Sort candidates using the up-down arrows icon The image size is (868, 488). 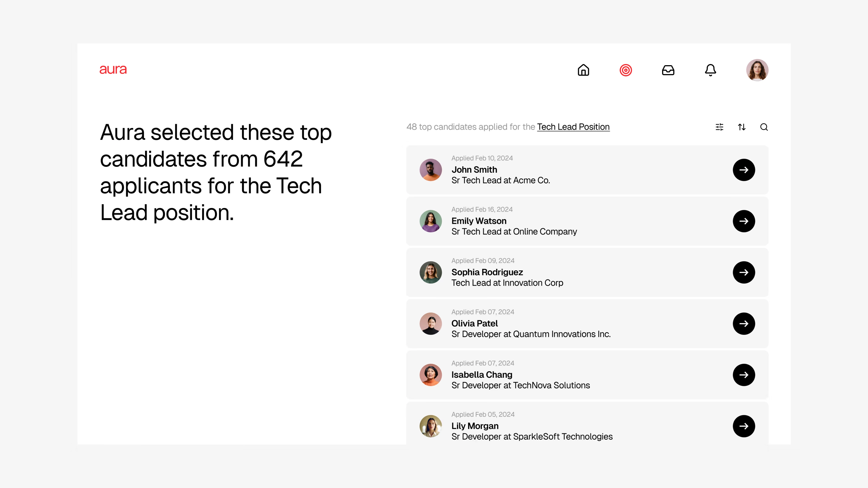click(x=742, y=127)
